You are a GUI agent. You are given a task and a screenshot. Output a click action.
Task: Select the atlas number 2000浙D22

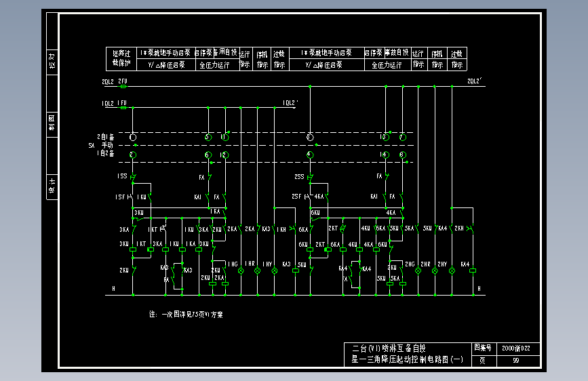click(x=516, y=348)
